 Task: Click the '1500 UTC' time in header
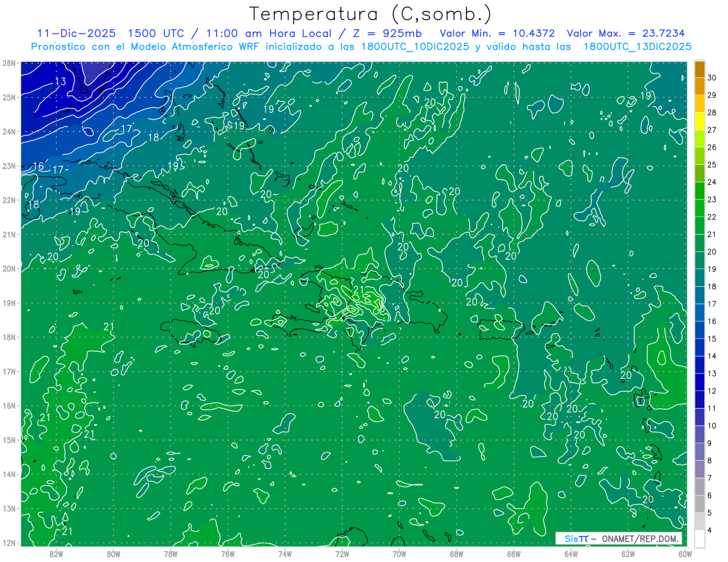(x=156, y=33)
